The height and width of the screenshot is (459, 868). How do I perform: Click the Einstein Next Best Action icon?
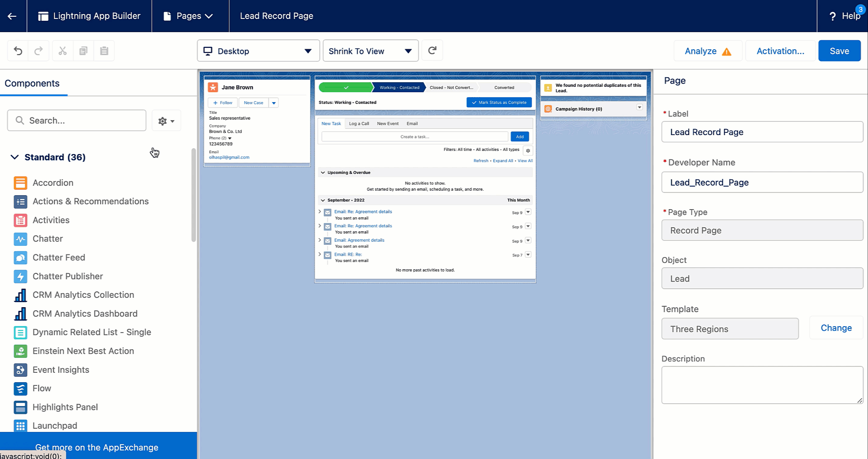pos(20,351)
